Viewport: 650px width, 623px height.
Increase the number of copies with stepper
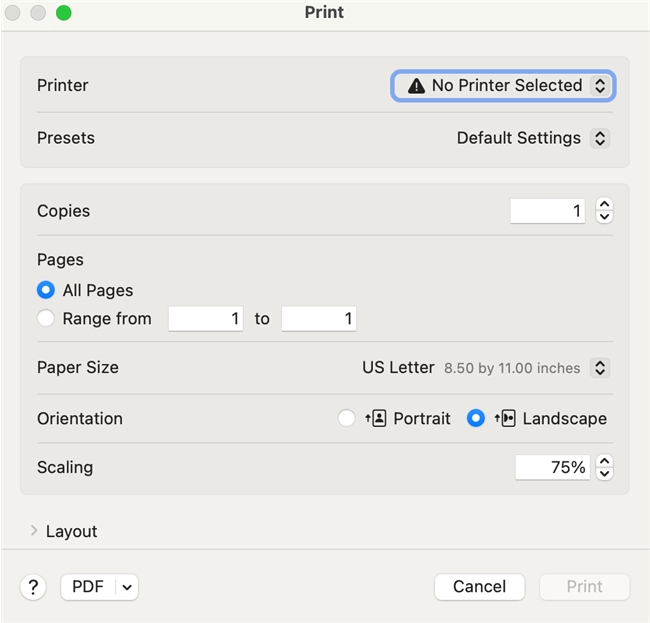coord(604,205)
